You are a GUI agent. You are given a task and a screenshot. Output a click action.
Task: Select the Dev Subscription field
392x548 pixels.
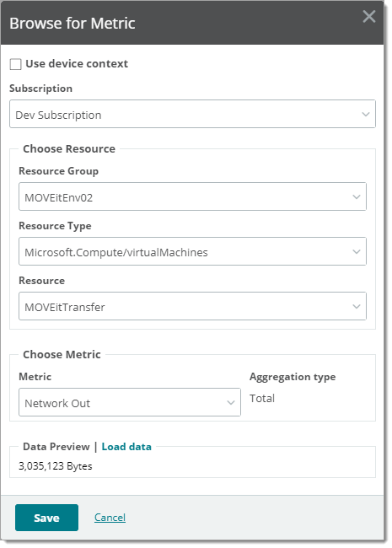click(x=192, y=114)
